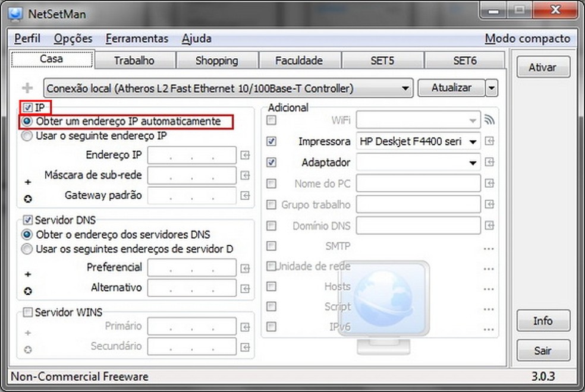The width and height of the screenshot is (585, 392).
Task: Open the Ferramentas menu
Action: click(137, 39)
